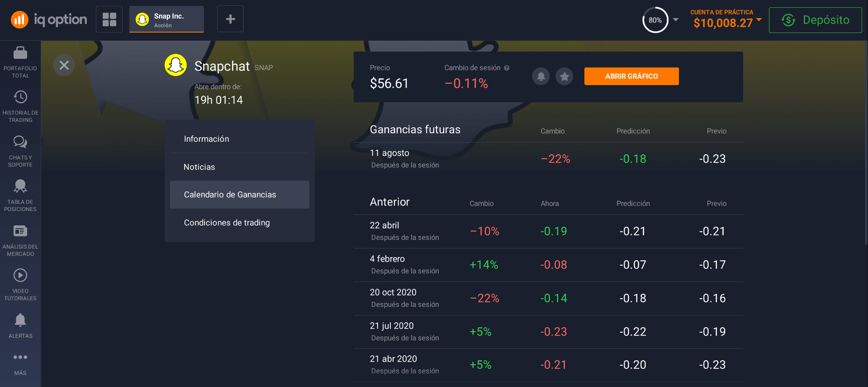Screen dimensions: 868x387
Task: Expand the practice account balance dropdown
Action: [x=759, y=19]
